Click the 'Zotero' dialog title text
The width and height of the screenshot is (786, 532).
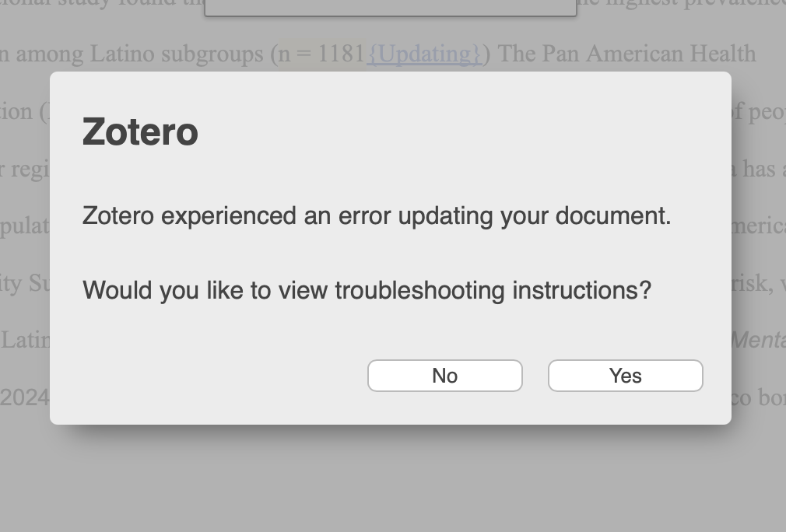(140, 131)
